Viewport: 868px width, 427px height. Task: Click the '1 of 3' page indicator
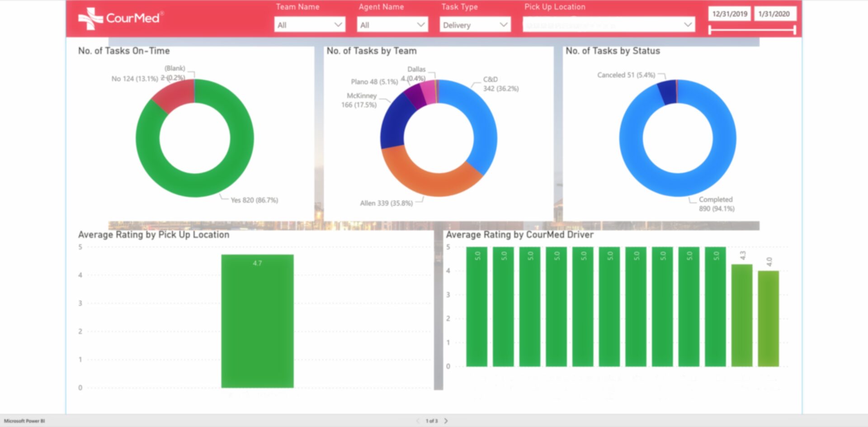[432, 421]
